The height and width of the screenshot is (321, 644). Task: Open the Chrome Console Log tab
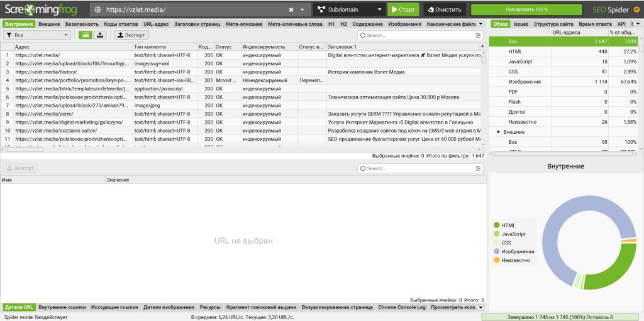[402, 307]
